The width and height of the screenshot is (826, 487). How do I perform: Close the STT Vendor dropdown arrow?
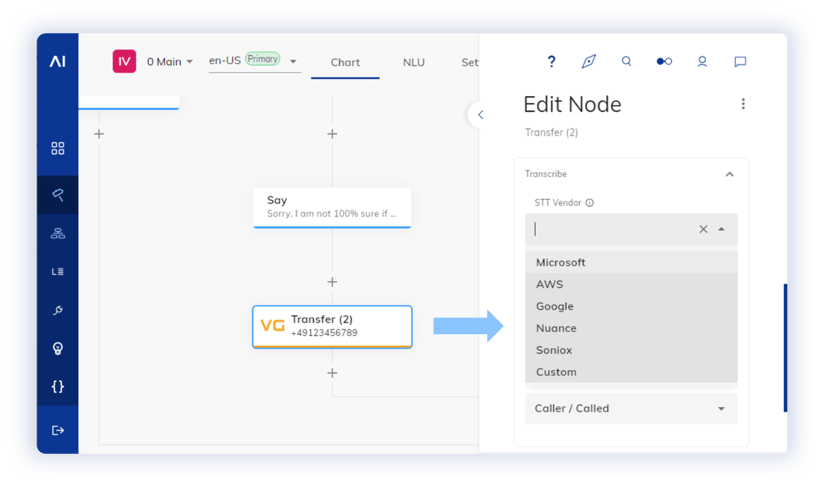tap(721, 229)
